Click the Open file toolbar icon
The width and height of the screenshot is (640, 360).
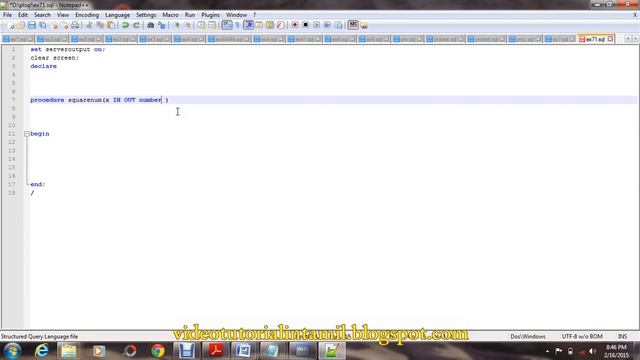[21, 25]
